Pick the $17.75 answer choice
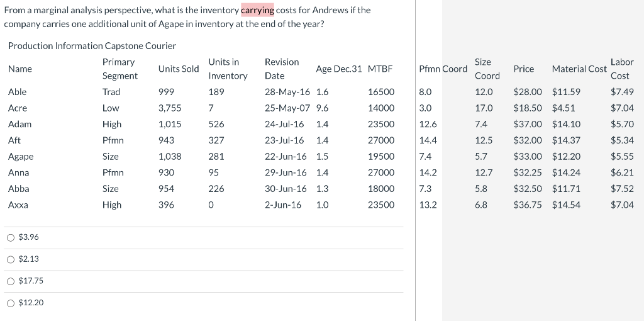The width and height of the screenshot is (644, 321). point(11,281)
